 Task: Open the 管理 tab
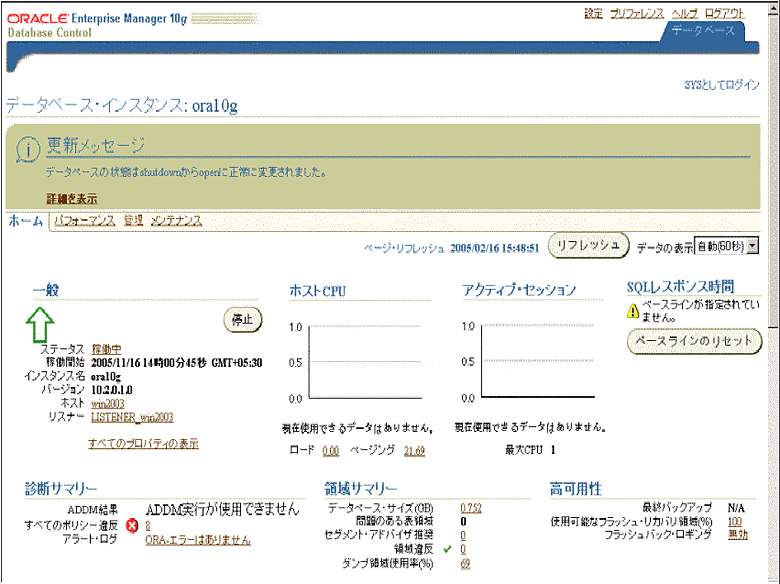click(133, 220)
